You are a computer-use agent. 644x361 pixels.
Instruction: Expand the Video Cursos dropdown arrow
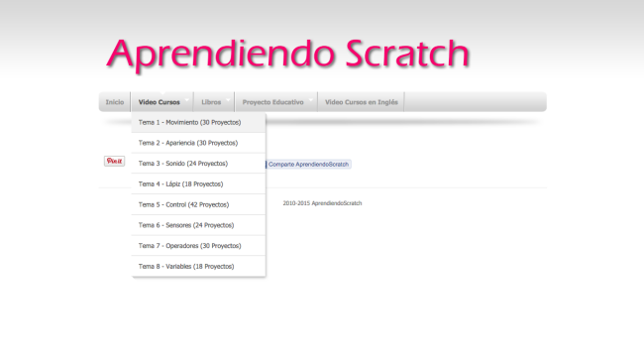[x=187, y=100]
